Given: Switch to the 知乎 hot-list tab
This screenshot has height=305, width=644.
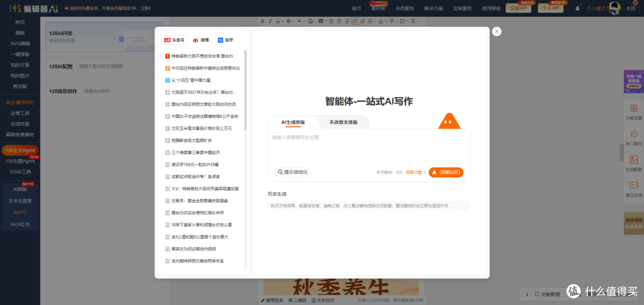Looking at the screenshot, I should tap(225, 40).
